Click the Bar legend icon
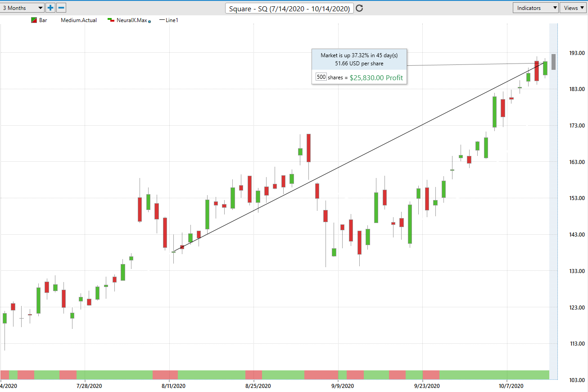The width and height of the screenshot is (588, 392). 34,20
